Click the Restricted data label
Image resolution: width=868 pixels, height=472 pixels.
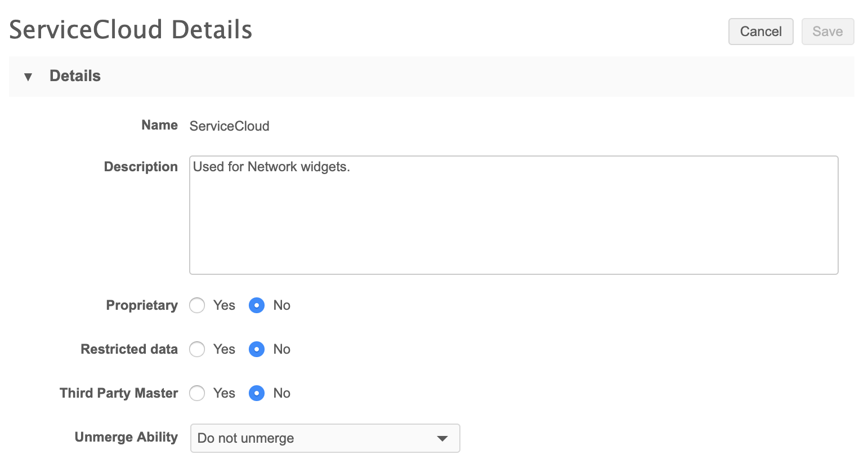[129, 349]
